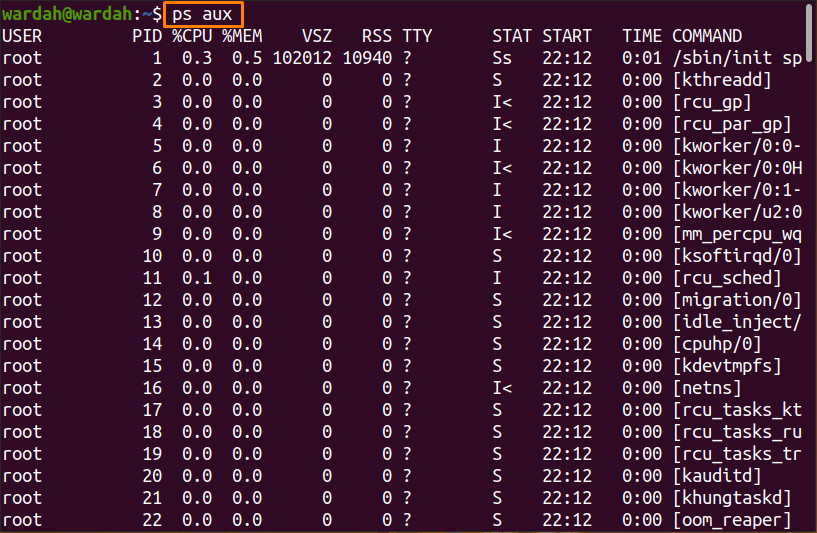Viewport: 817px width, 533px height.
Task: Click the [idle_inject/ process name
Action: click(x=737, y=322)
